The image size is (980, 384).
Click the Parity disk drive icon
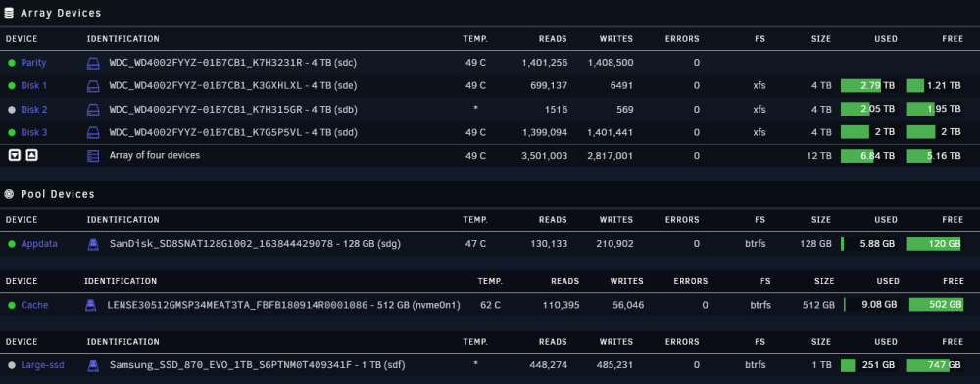tap(92, 63)
